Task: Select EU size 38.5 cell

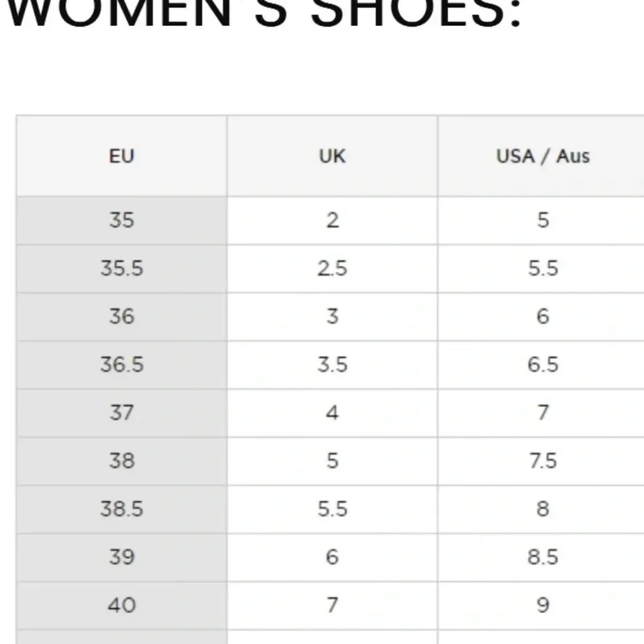Action: tap(122, 509)
